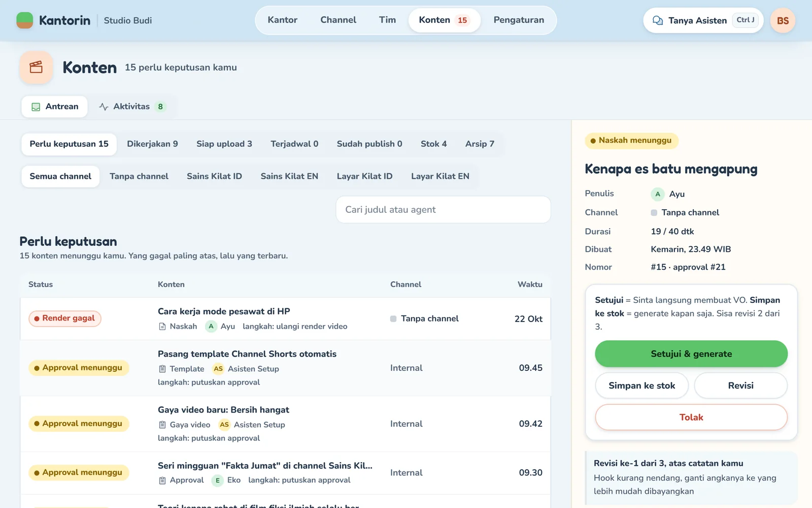Click the Revisi button
This screenshot has width=812, height=508.
(741, 386)
